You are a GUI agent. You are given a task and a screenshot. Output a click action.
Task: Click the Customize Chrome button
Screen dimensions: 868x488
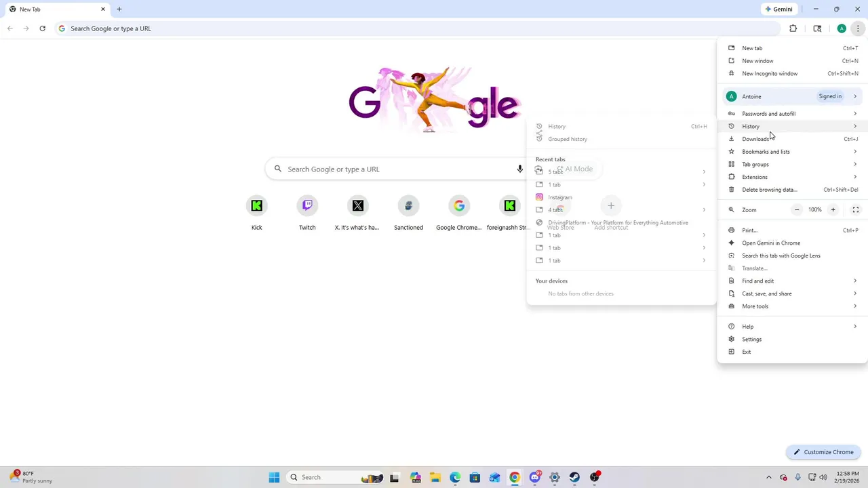(x=824, y=452)
